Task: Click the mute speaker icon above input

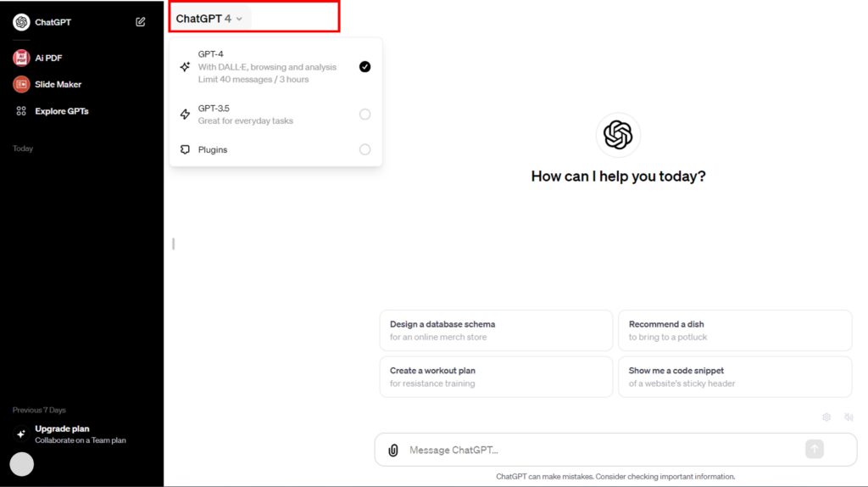Action: point(849,417)
